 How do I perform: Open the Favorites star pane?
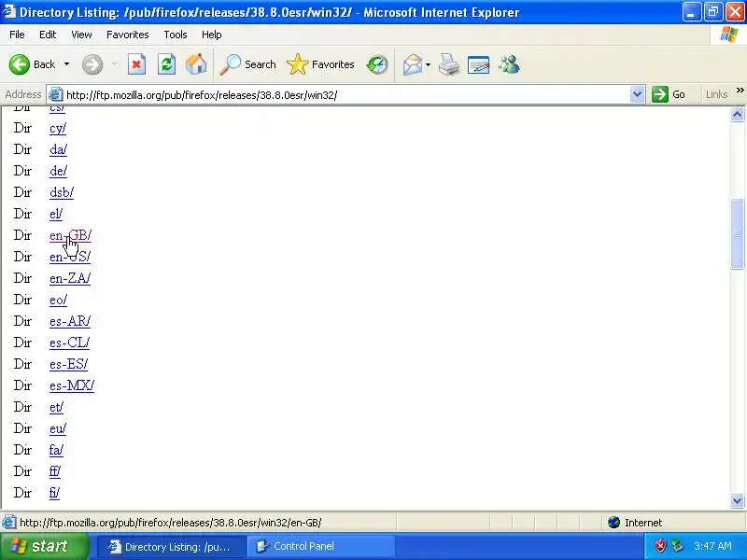tap(320, 64)
